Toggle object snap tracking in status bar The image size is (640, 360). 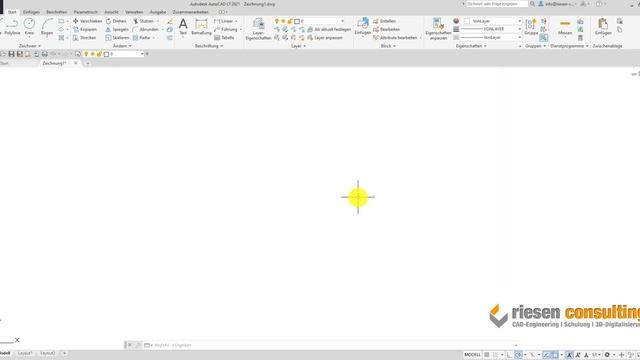(x=547, y=355)
